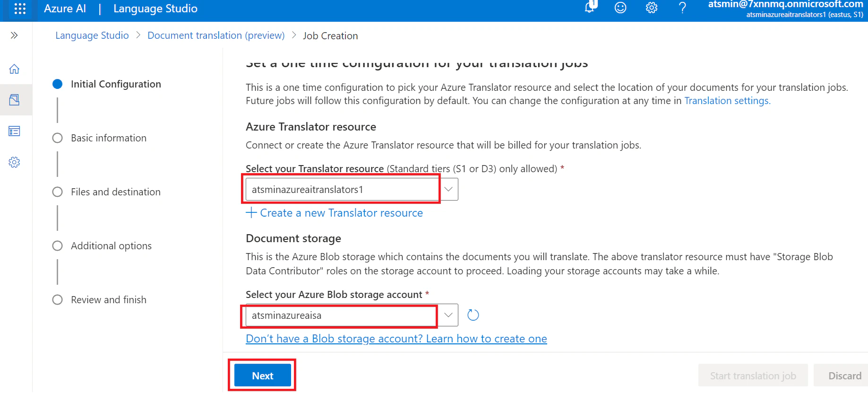Click Create a new Translator resource

pyautogui.click(x=341, y=213)
